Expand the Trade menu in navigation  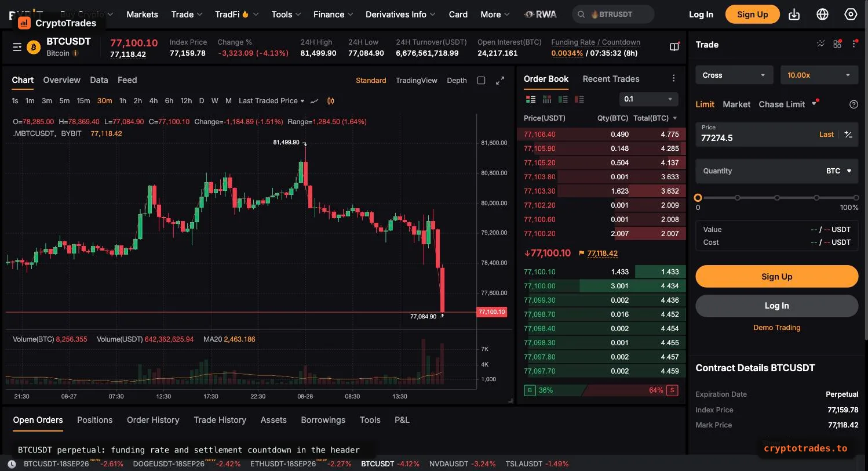point(187,15)
